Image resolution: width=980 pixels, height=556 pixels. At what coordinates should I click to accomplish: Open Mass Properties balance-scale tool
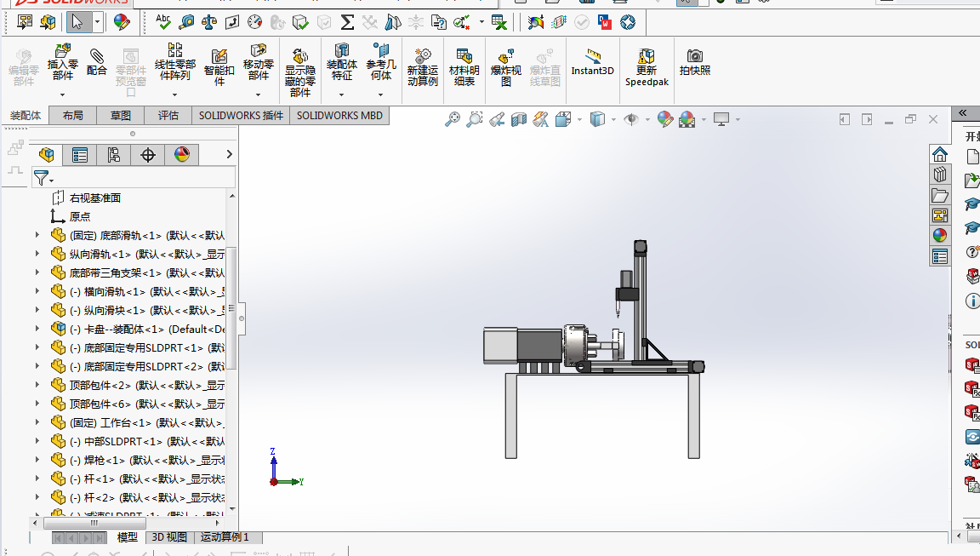[208, 22]
